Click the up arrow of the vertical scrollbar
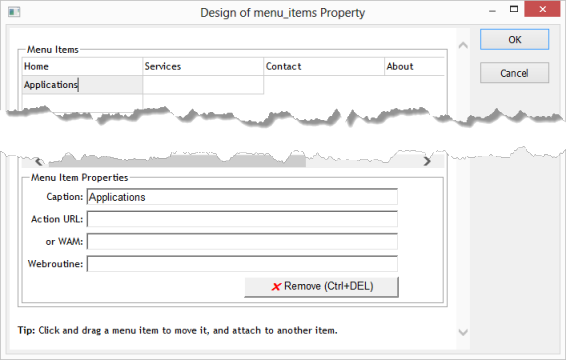 463,45
